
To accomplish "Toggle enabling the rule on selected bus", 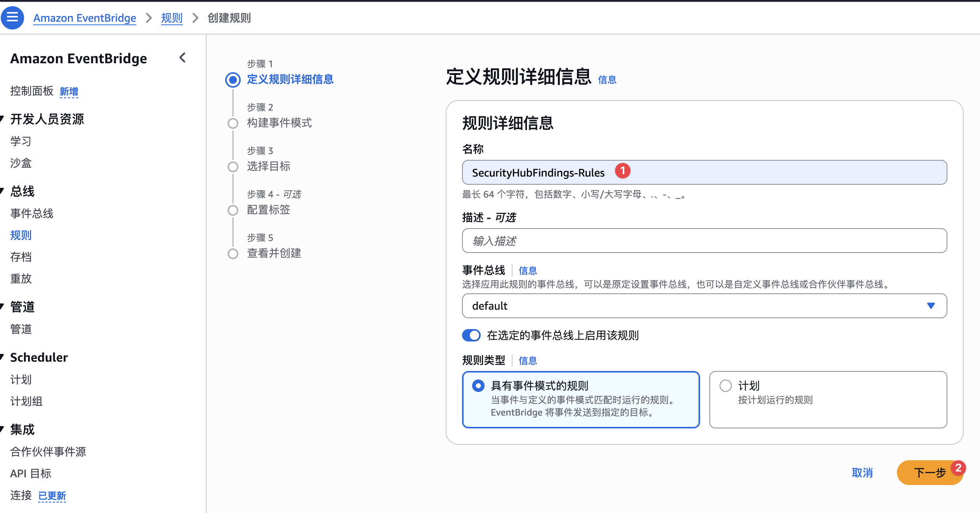I will click(x=471, y=335).
